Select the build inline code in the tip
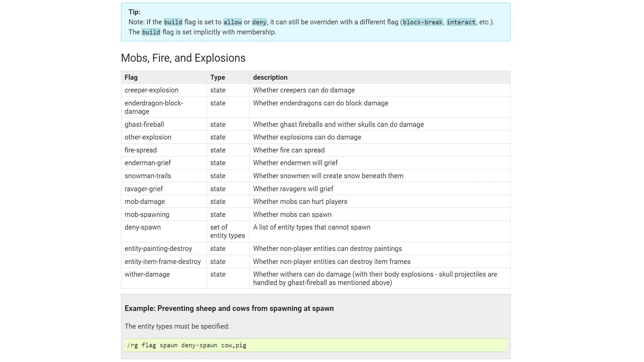 coord(173,22)
